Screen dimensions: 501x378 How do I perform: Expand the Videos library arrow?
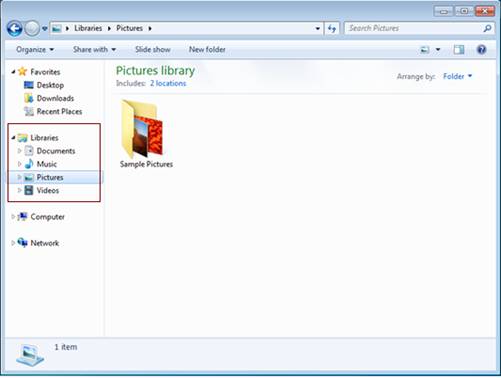point(19,190)
